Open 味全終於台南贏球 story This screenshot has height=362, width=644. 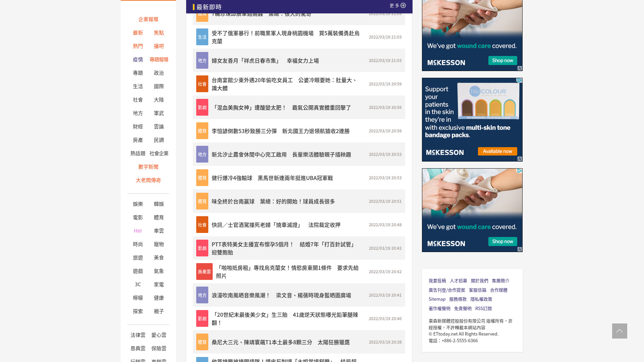coord(273,201)
